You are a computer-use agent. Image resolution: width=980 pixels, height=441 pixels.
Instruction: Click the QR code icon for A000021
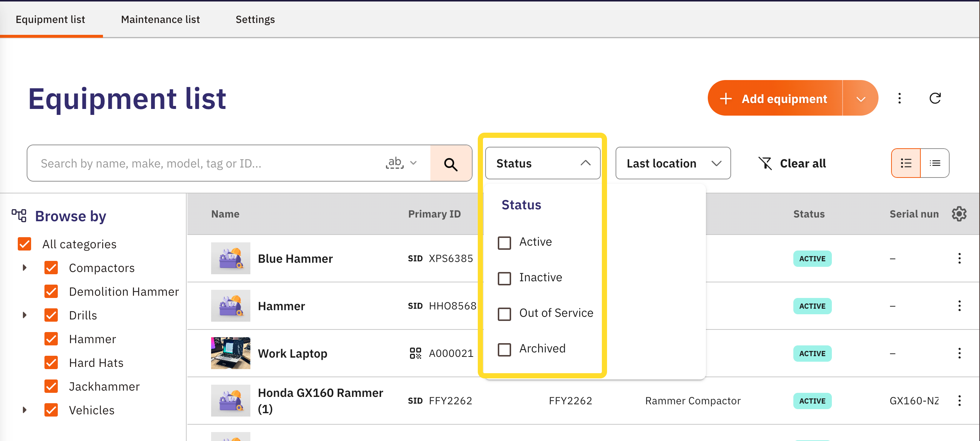[x=415, y=353]
